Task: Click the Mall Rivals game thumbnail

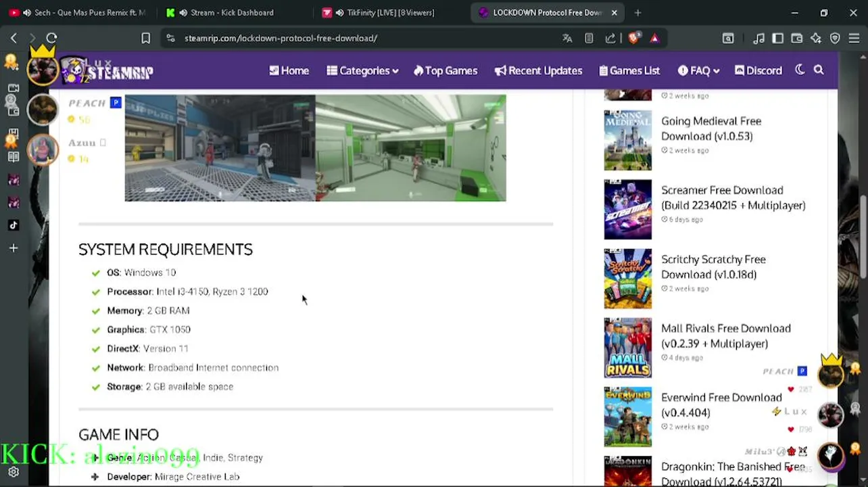Action: [x=628, y=347]
